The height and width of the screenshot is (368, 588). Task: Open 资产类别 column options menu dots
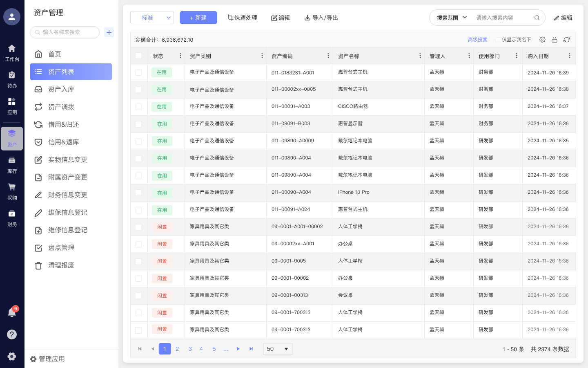pos(262,56)
